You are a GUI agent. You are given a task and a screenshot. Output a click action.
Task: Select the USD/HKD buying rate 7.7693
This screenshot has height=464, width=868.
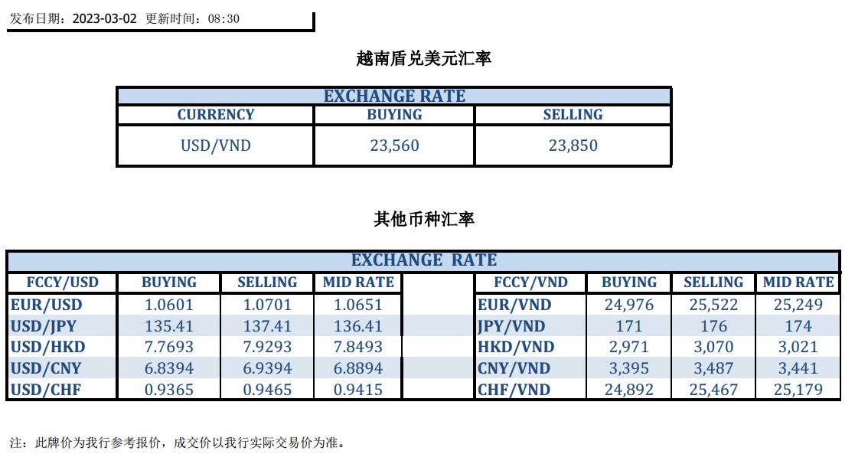pos(169,347)
